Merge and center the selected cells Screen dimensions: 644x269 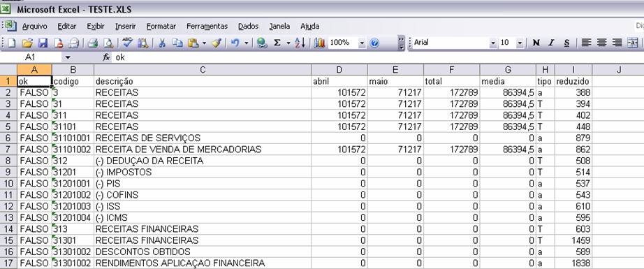tap(633, 43)
